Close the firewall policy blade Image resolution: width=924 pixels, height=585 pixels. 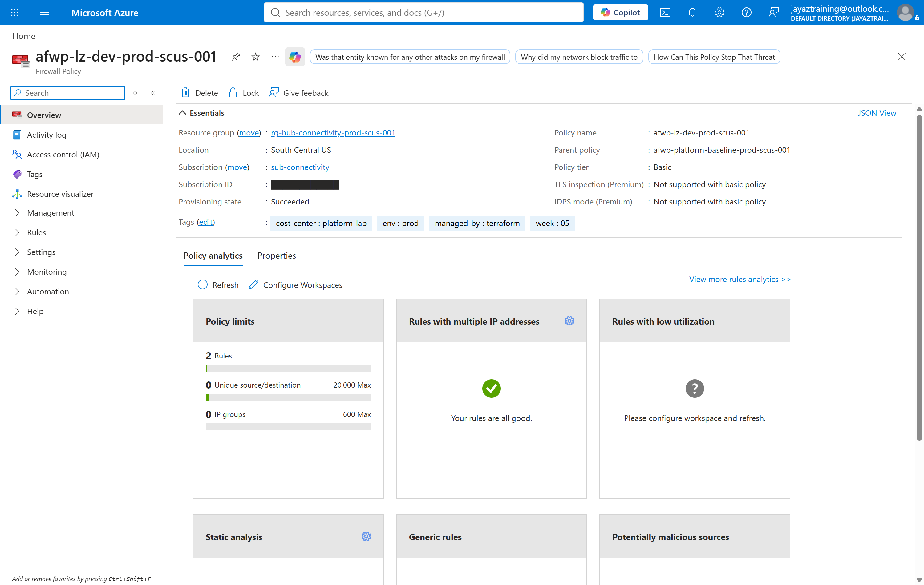coord(901,57)
